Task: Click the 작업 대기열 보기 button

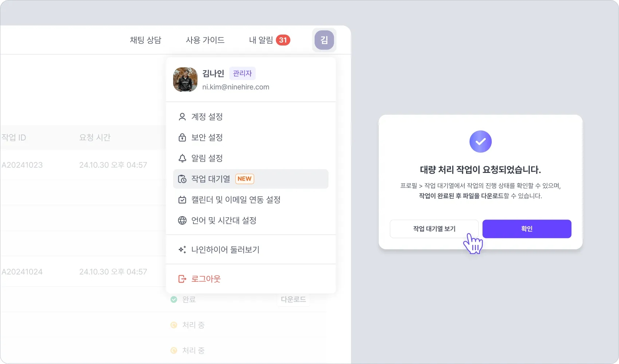Action: 434,229
